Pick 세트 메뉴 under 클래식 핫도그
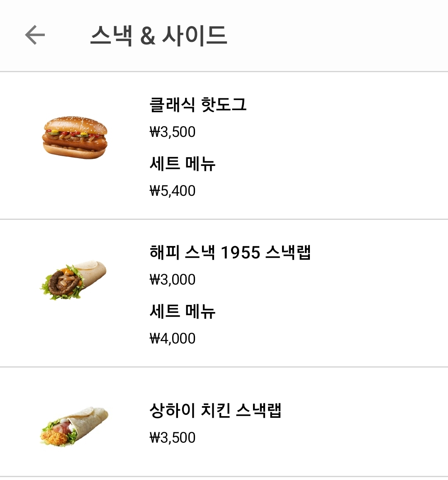The height and width of the screenshot is (480, 448). coord(183,163)
